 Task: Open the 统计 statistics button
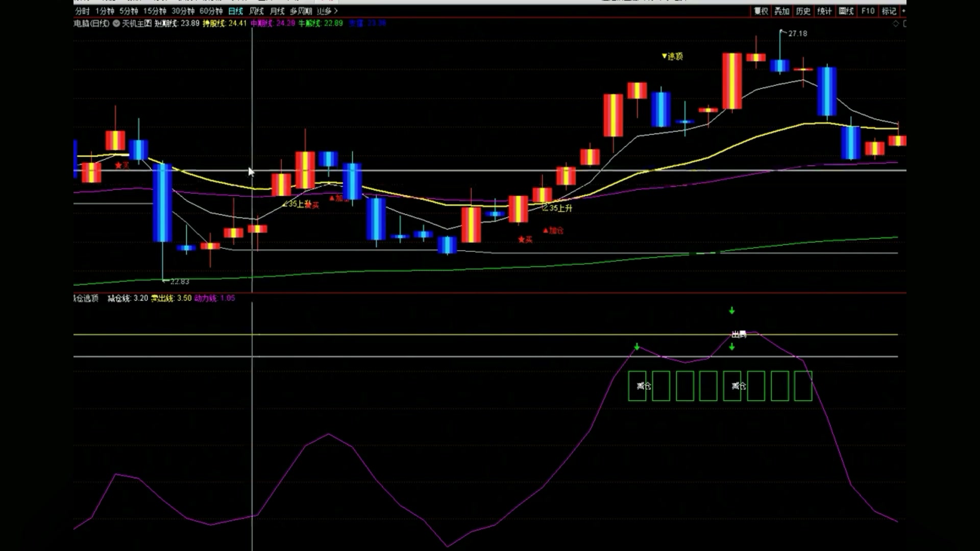coord(824,11)
